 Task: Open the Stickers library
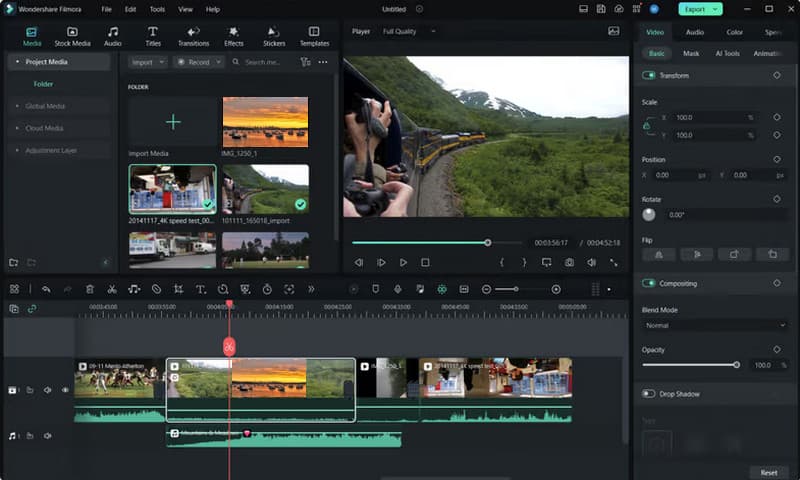coord(273,36)
